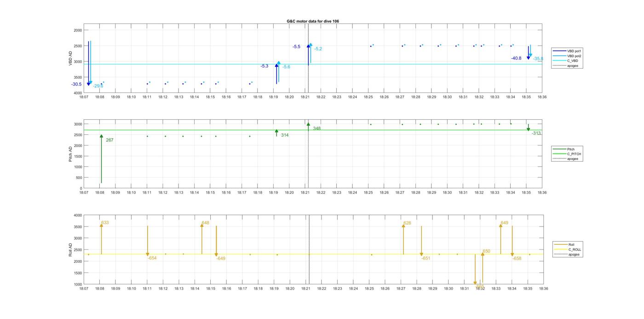The height and width of the screenshot is (319, 644).
Task: Click the "Pitch AD" y-axis label
Action: pyautogui.click(x=71, y=154)
